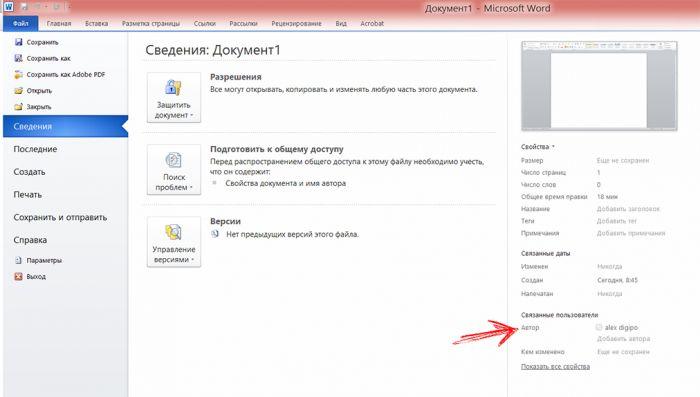Click the quick access save icon in the title bar
Image resolution: width=700 pixels, height=397 pixels.
coord(24,7)
